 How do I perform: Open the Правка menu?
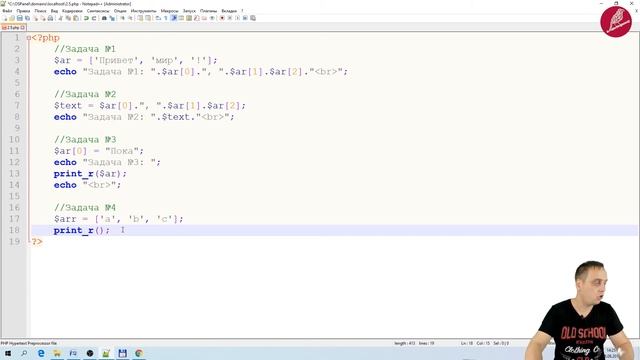pyautogui.click(x=23, y=11)
